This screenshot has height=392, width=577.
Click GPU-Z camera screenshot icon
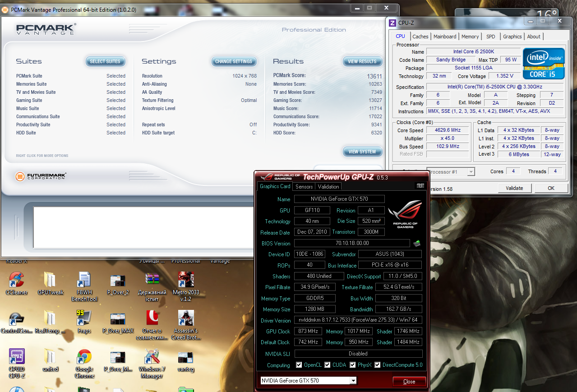420,186
